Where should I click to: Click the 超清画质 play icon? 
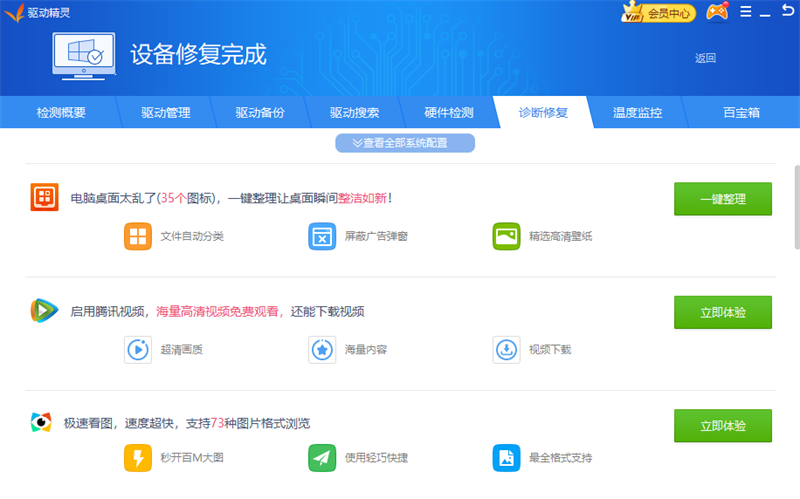(x=138, y=350)
